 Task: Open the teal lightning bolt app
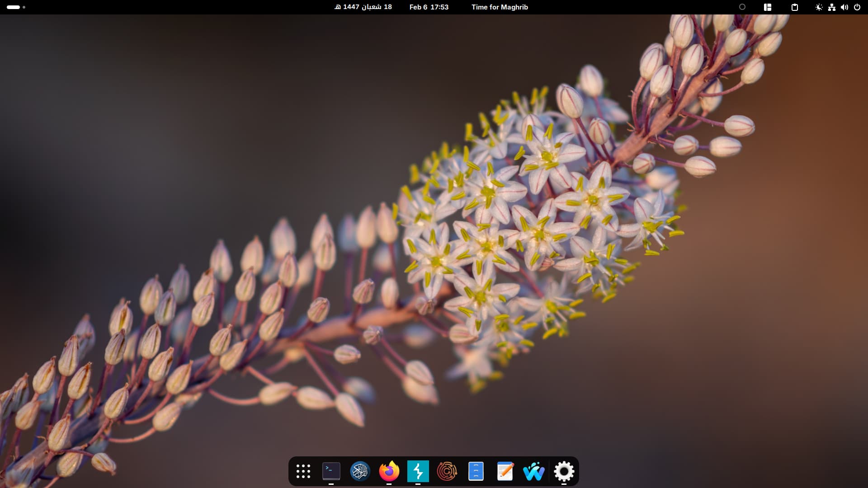tap(418, 471)
